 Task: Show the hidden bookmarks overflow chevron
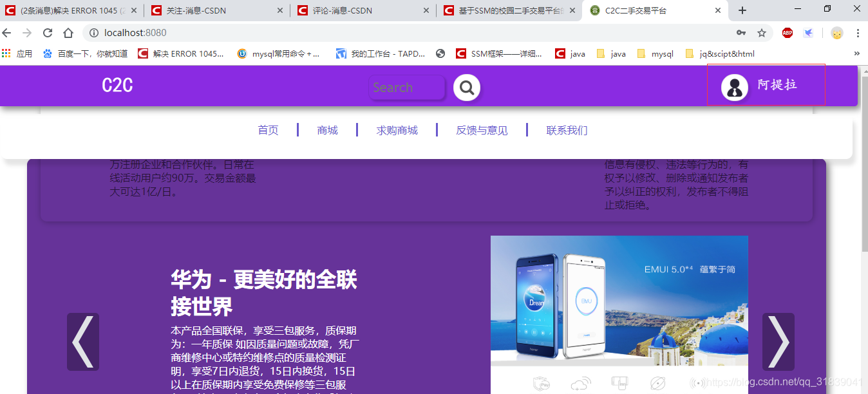(857, 53)
